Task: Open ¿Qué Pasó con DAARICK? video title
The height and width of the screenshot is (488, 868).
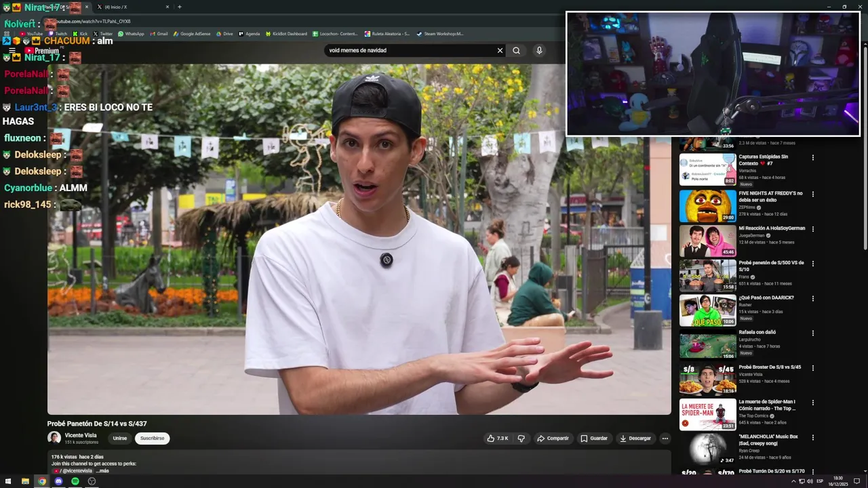Action: pos(766,298)
